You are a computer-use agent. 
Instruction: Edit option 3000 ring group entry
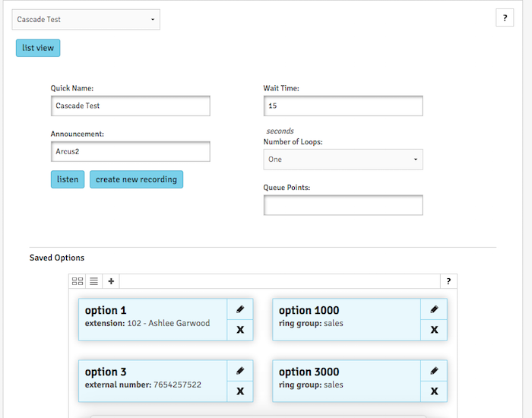434,371
